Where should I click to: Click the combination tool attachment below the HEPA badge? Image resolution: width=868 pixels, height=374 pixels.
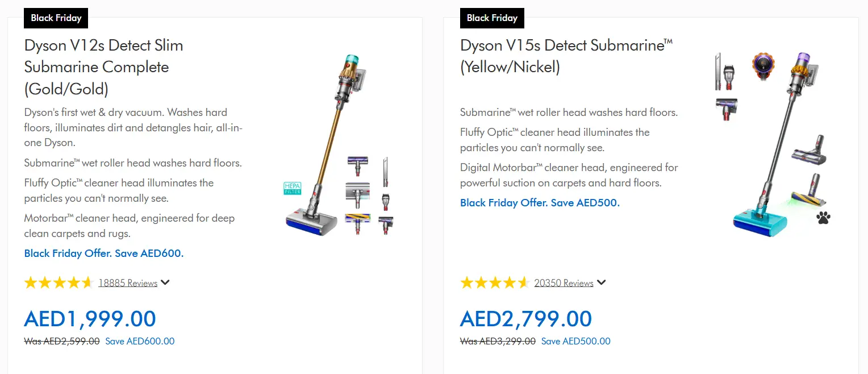click(x=385, y=202)
